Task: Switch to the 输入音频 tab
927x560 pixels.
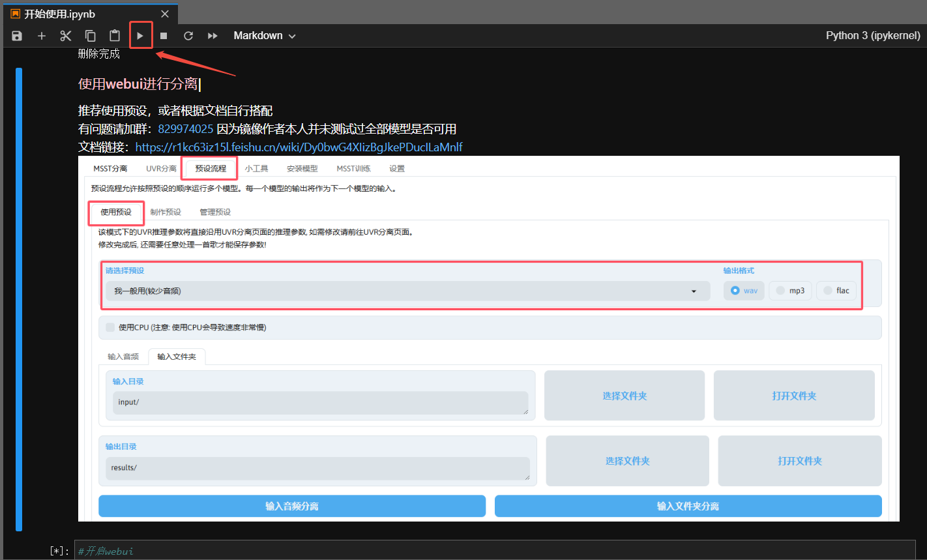Action: (123, 357)
